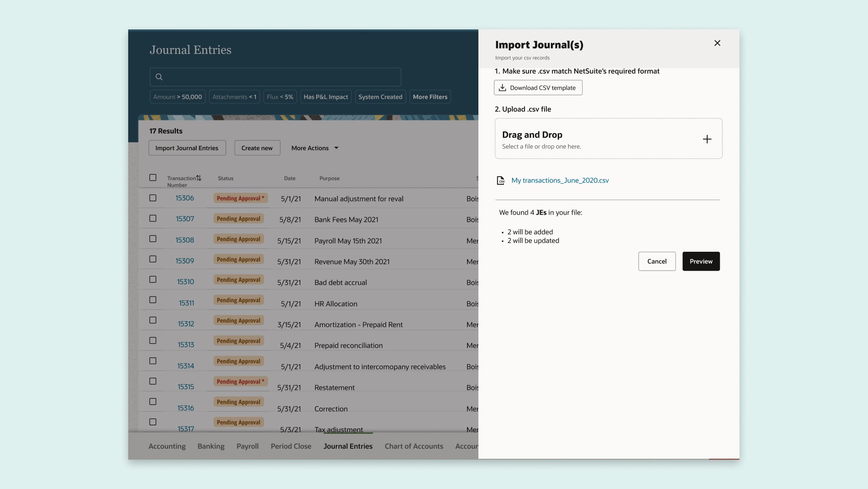
Task: Select checkbox for transaction 15311
Action: [153, 300]
